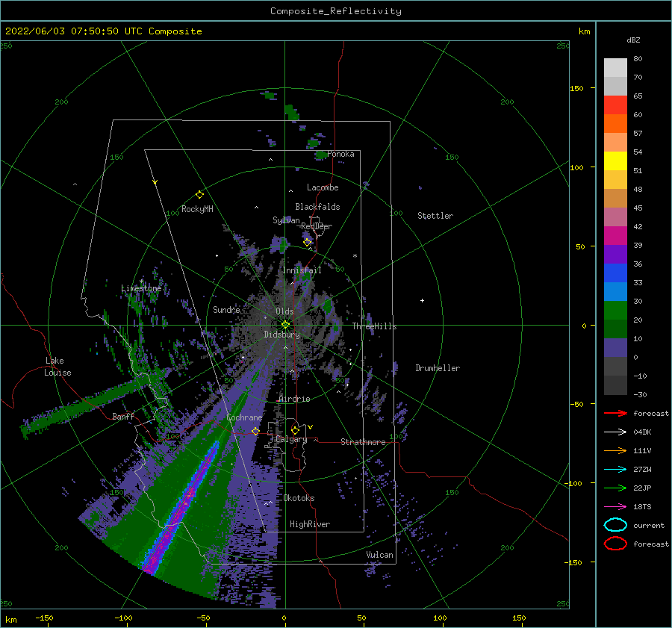Click the Vulcan label
The height and width of the screenshot is (628, 672).
379,555
